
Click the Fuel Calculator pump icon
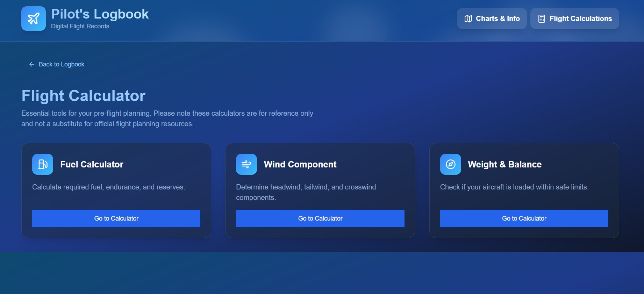[43, 164]
